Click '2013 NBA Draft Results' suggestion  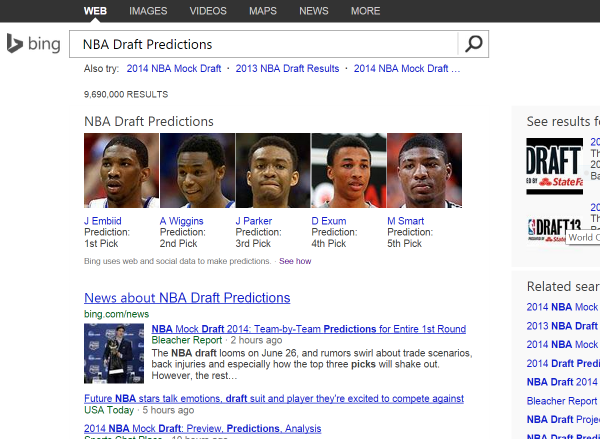[287, 69]
